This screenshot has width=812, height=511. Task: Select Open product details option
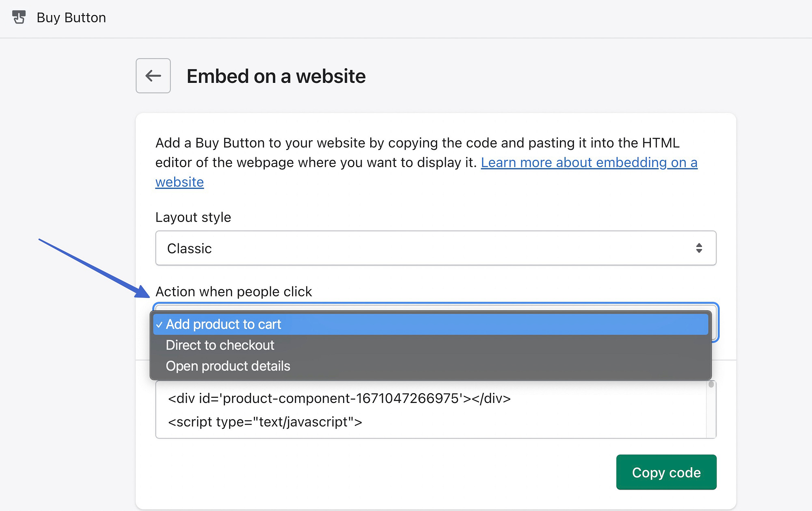coord(227,366)
